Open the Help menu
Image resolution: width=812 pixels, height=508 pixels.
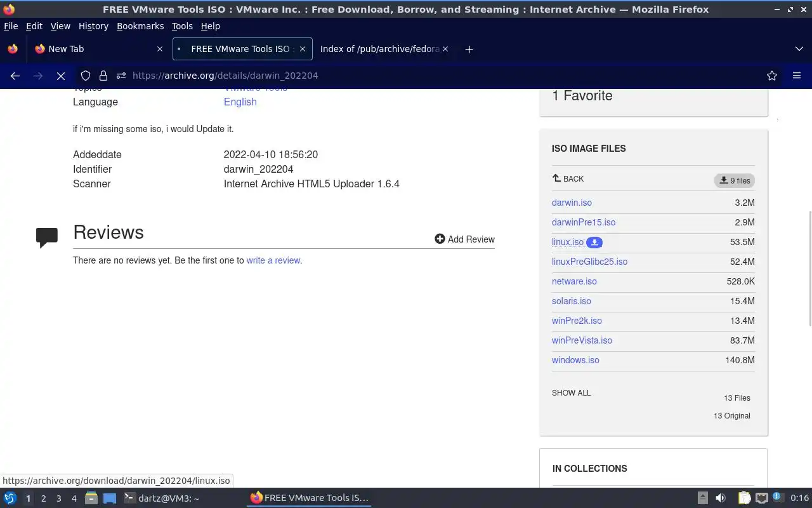[211, 26]
